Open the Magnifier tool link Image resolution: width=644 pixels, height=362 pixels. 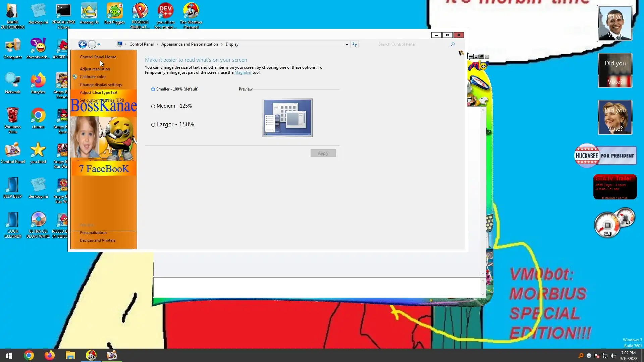243,72
